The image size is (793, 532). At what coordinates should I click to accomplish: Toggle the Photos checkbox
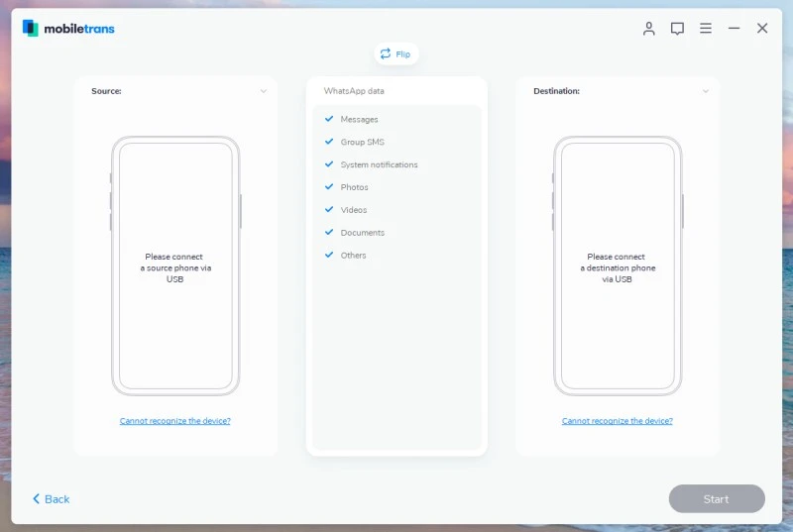click(x=329, y=187)
